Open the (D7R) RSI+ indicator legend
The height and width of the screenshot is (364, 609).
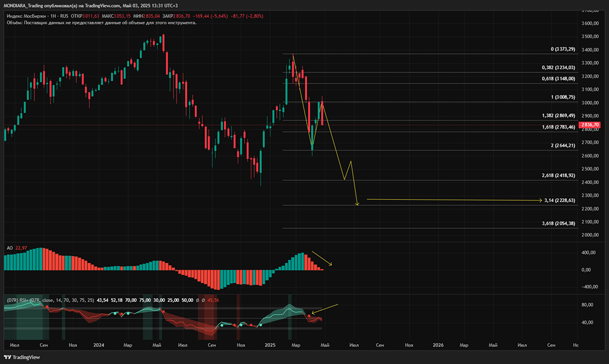[x=51, y=300]
